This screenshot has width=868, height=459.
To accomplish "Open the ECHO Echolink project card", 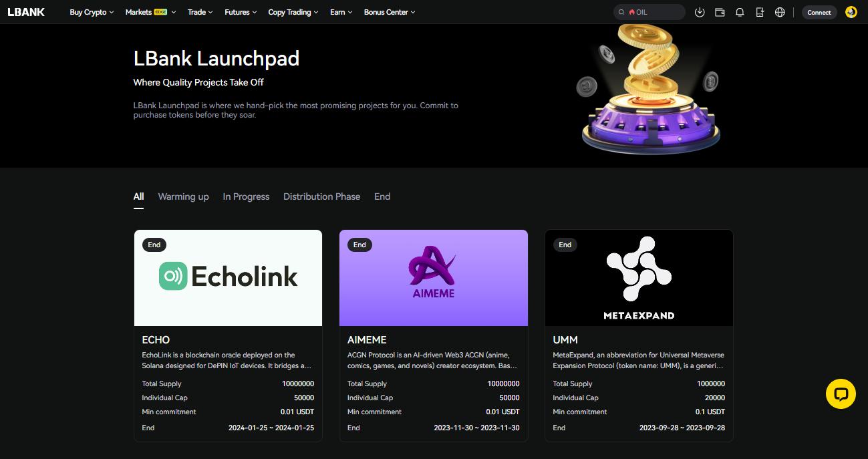I will (228, 277).
